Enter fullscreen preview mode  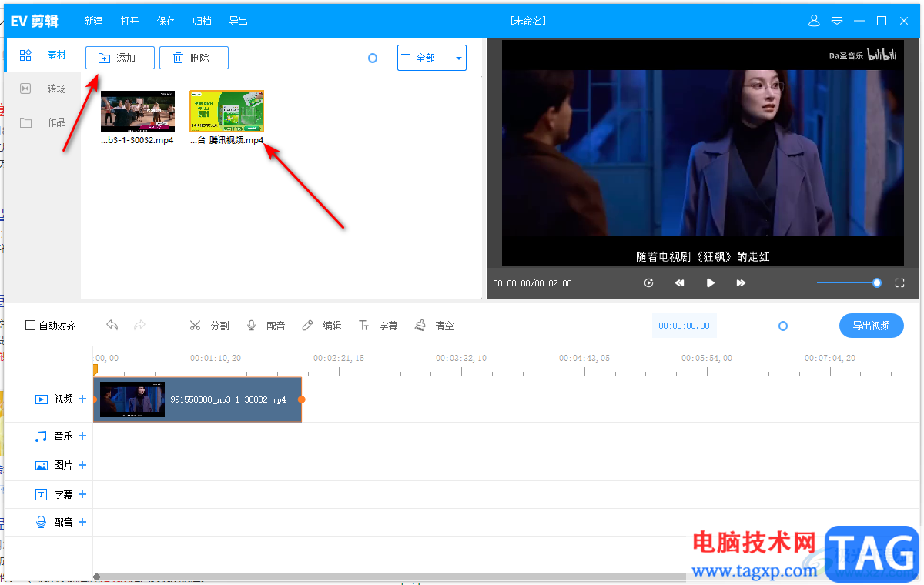click(x=899, y=283)
